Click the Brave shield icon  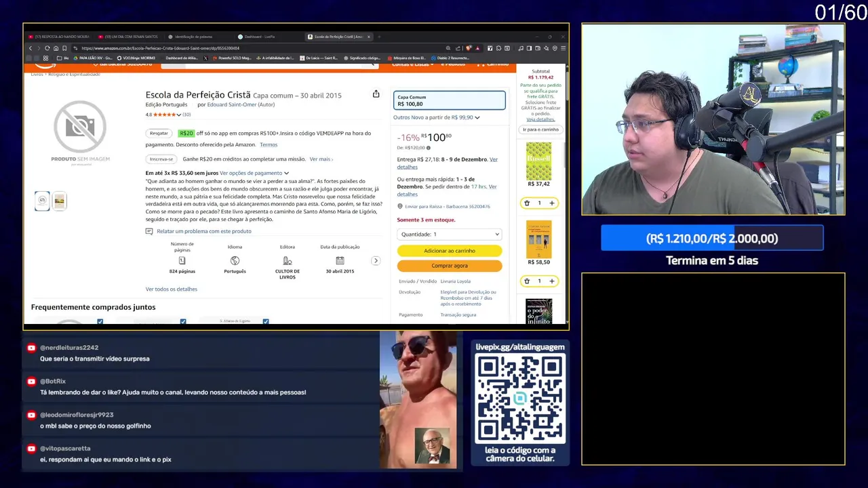[x=468, y=48]
